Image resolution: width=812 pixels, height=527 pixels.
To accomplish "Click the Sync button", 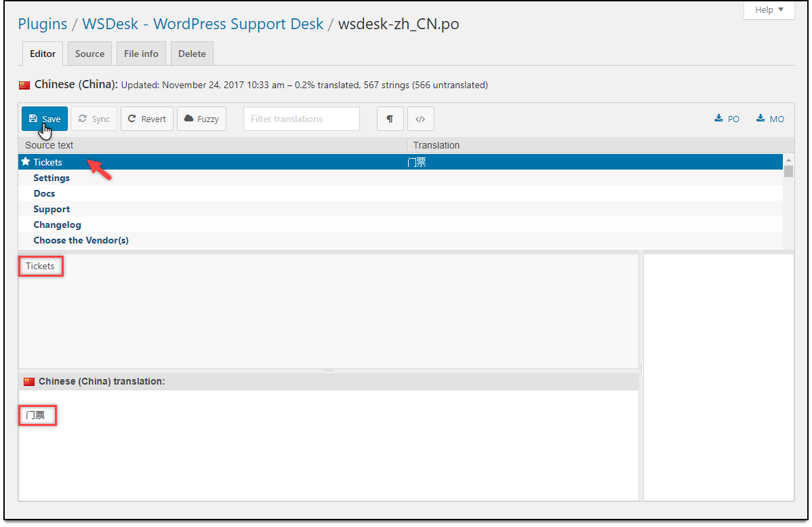I will [x=94, y=119].
